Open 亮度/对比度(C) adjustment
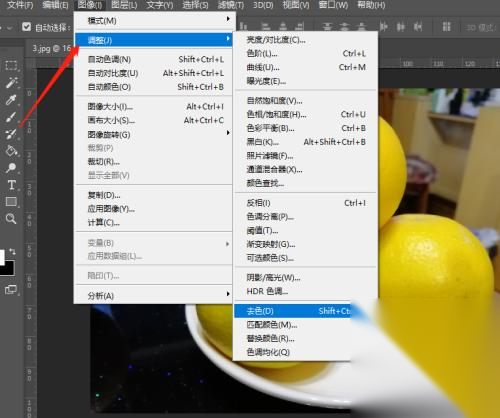 pos(306,40)
